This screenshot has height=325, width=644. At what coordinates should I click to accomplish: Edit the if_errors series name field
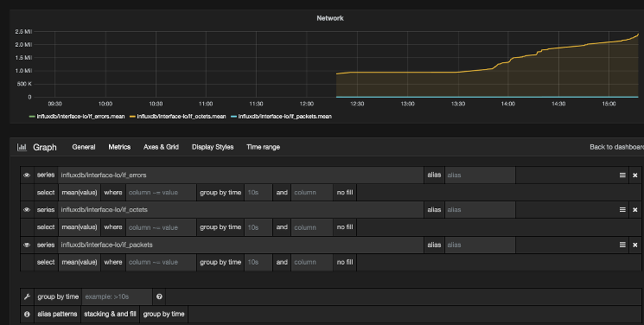pyautogui.click(x=241, y=175)
